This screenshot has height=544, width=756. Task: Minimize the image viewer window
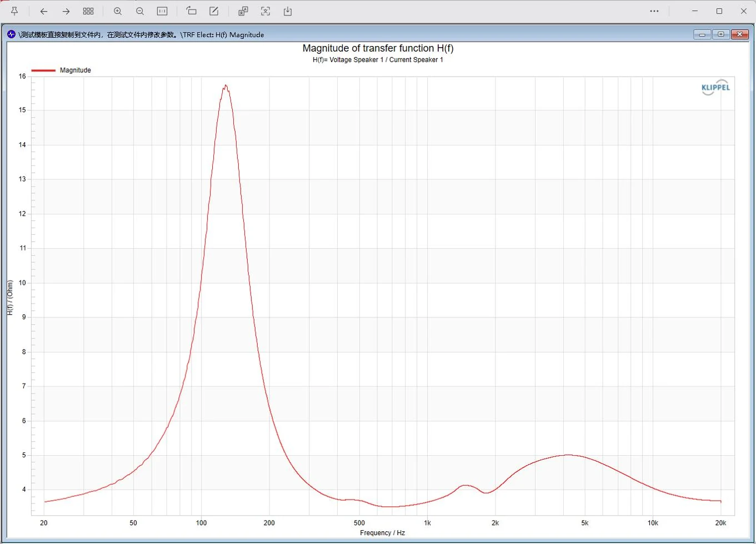coord(695,11)
